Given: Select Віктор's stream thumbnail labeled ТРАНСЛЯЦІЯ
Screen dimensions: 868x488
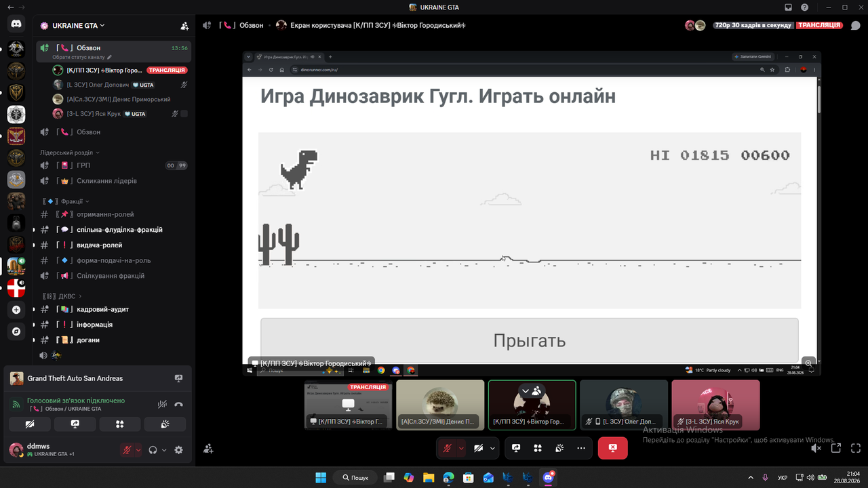Looking at the screenshot, I should click(x=348, y=405).
